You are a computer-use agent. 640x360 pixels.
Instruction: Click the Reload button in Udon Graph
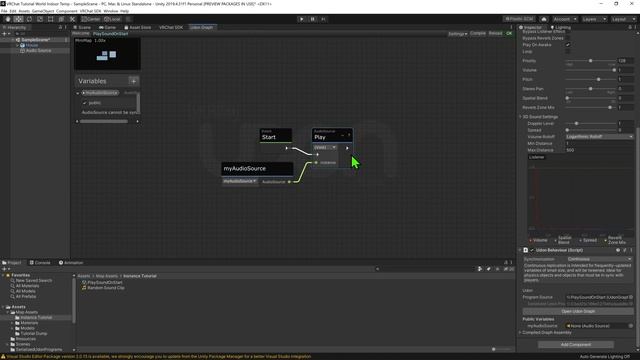click(495, 33)
